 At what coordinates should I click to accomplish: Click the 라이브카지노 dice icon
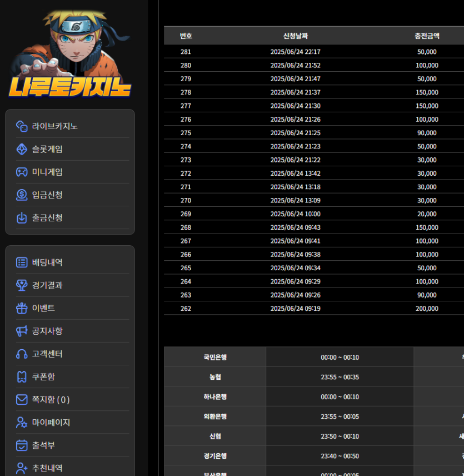[x=22, y=126]
